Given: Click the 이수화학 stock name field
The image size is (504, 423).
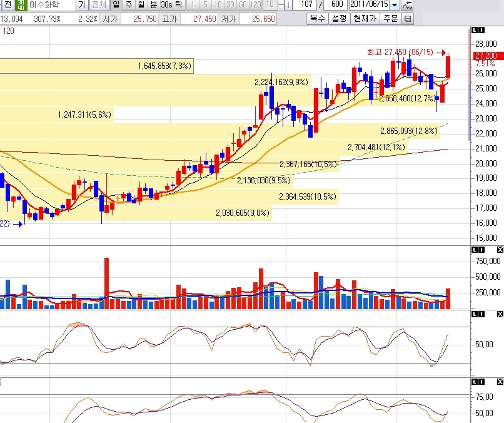Looking at the screenshot, I should [x=52, y=5].
